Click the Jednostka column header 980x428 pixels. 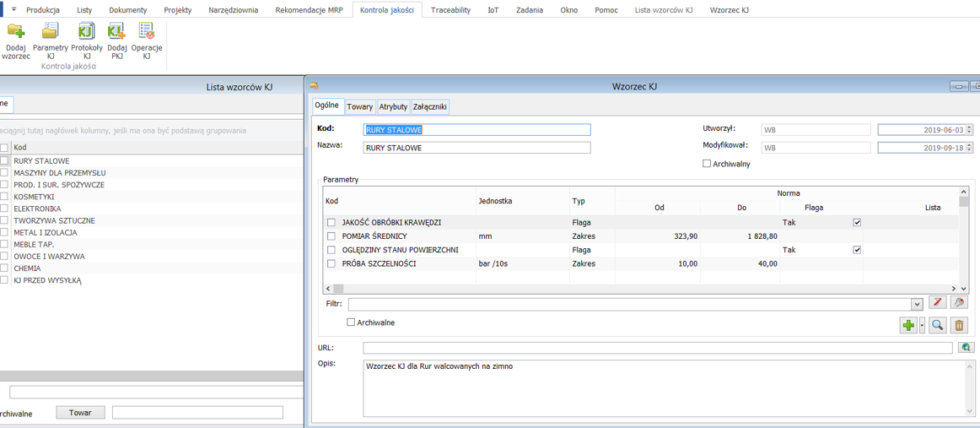(523, 201)
